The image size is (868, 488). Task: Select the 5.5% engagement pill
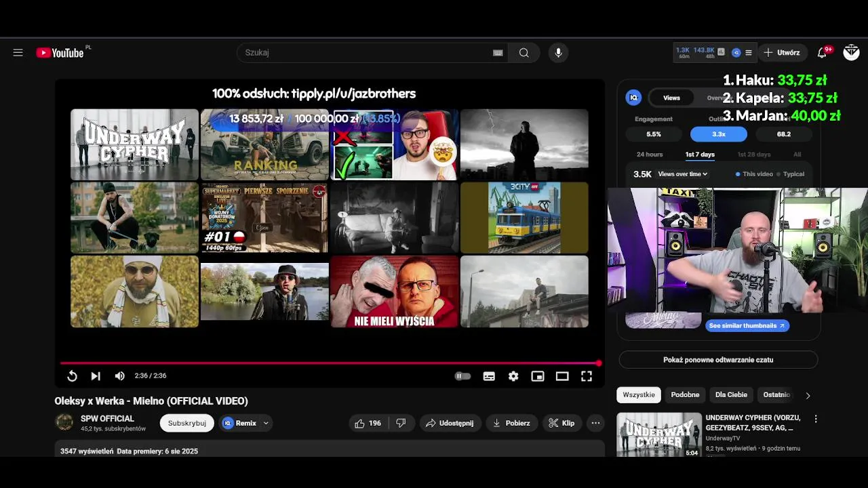click(x=654, y=134)
